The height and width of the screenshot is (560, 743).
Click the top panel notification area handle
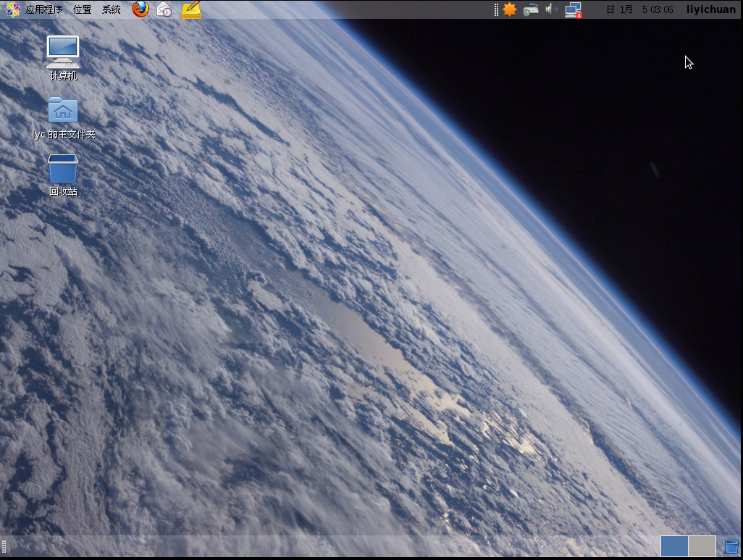click(496, 9)
